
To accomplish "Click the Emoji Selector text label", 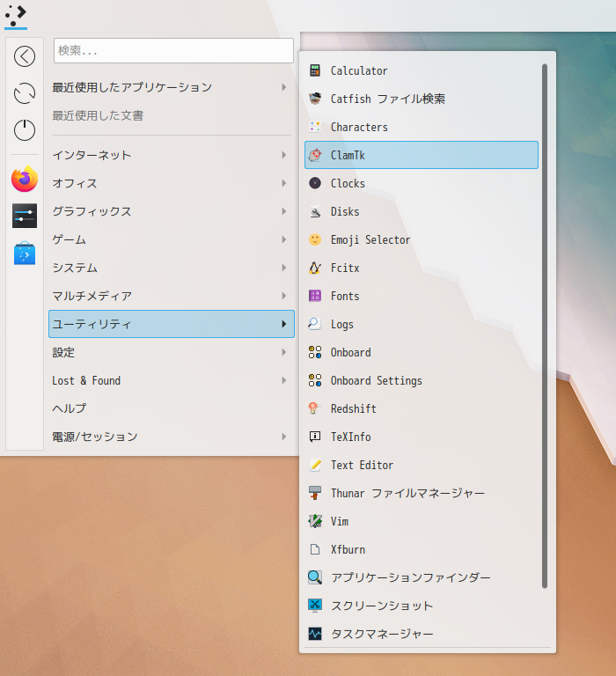I will coord(370,239).
